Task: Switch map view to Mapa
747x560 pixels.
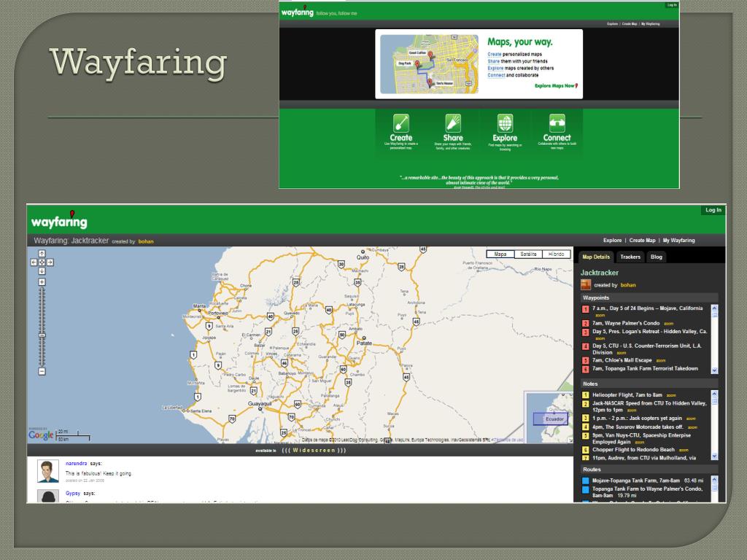Action: [x=500, y=254]
